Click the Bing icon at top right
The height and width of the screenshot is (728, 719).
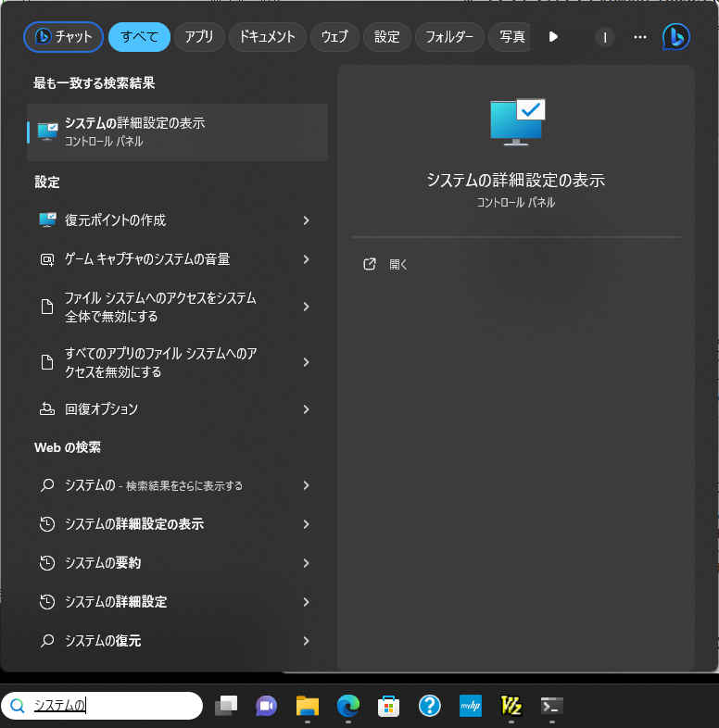(675, 37)
